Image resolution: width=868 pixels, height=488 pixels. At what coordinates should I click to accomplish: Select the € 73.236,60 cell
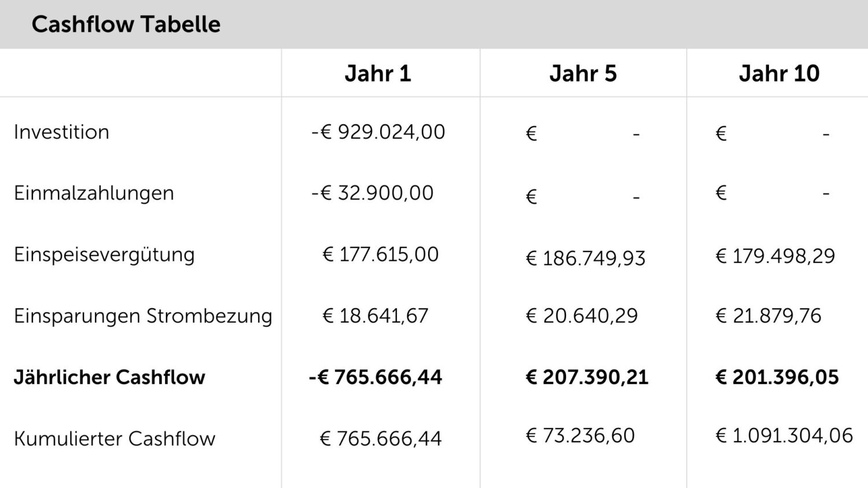[x=580, y=435]
